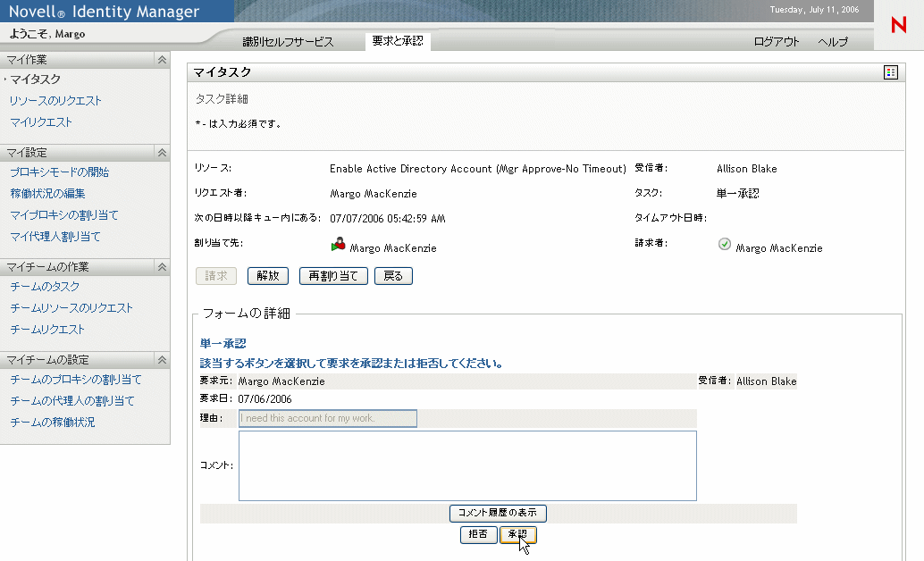Switch to 要求と承認 tab
This screenshot has width=924, height=561.
(x=398, y=41)
